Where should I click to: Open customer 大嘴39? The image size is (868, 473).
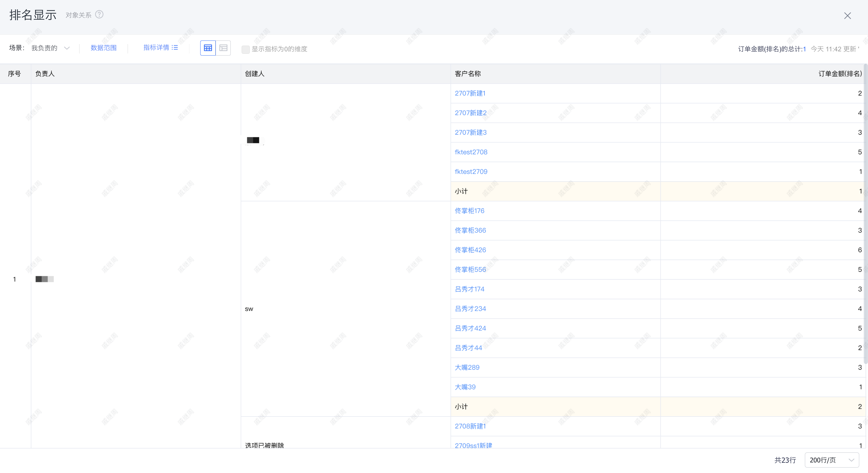[x=465, y=387]
